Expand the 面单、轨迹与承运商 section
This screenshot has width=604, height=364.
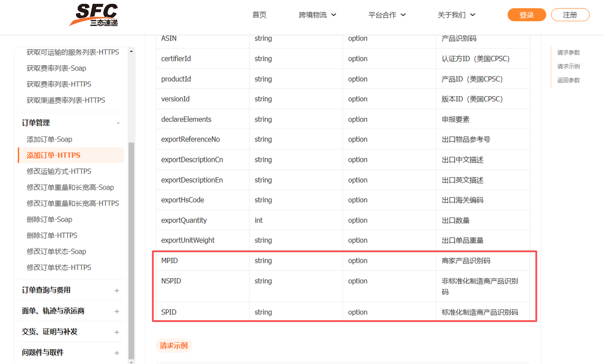click(71, 311)
